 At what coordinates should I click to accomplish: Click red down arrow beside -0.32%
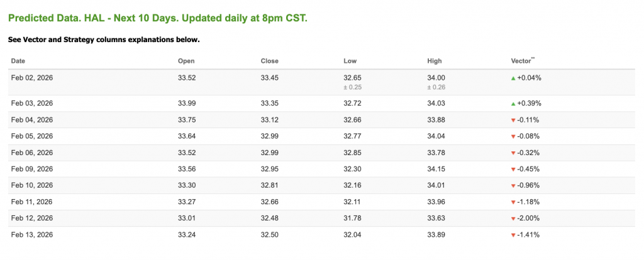[x=513, y=153]
